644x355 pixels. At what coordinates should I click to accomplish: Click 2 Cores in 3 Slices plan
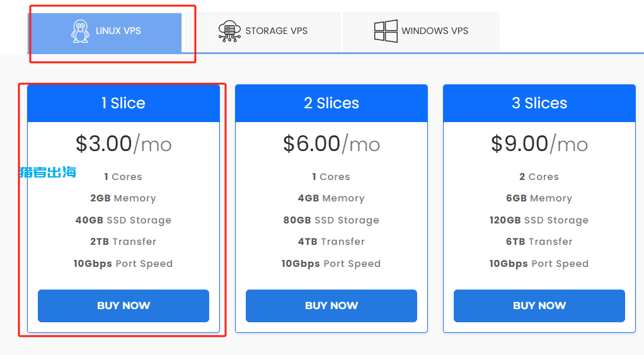[539, 177]
